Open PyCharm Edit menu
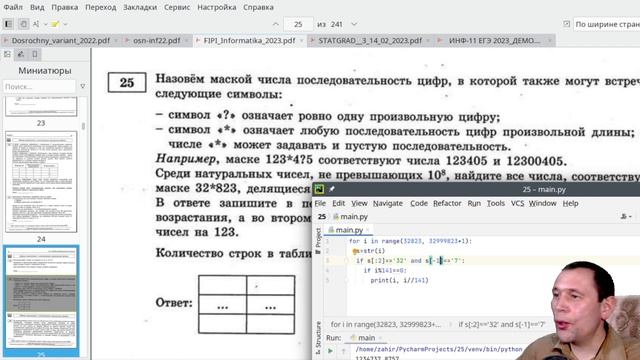The width and height of the screenshot is (640, 360). pyautogui.click(x=338, y=203)
